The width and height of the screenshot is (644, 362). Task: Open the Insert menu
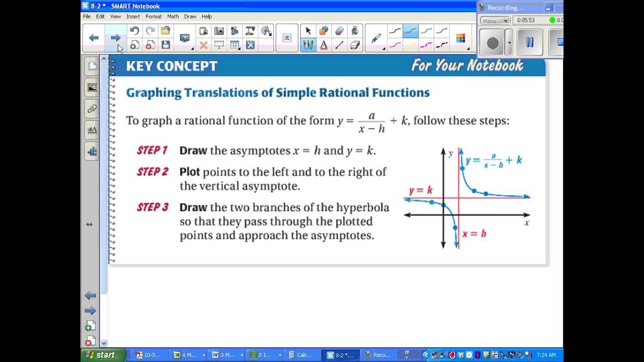(133, 17)
